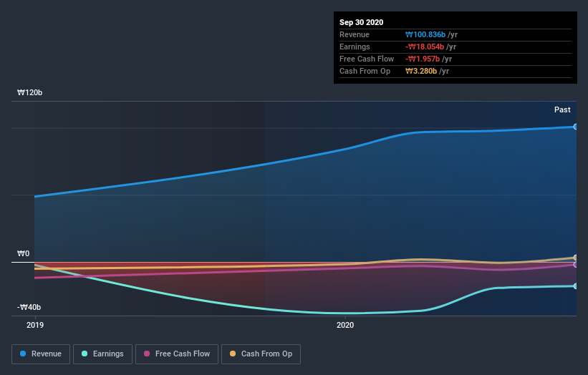Click the 2020 x-axis label
The image size is (588, 375).
pyautogui.click(x=345, y=325)
